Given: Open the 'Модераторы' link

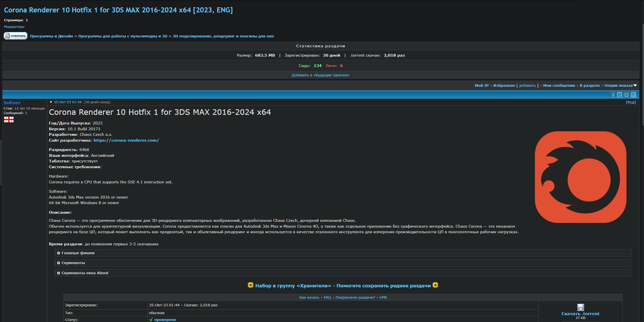Looking at the screenshot, I should tap(14, 27).
